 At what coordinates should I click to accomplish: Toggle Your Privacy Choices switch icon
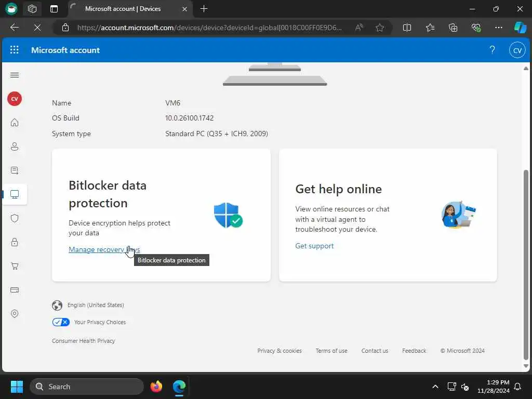(61, 322)
